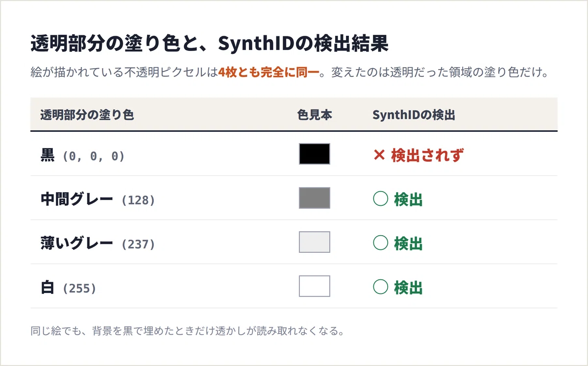Click the 透明部分の塗り色 column header
Viewport: 588px width, 366px height.
point(87,115)
